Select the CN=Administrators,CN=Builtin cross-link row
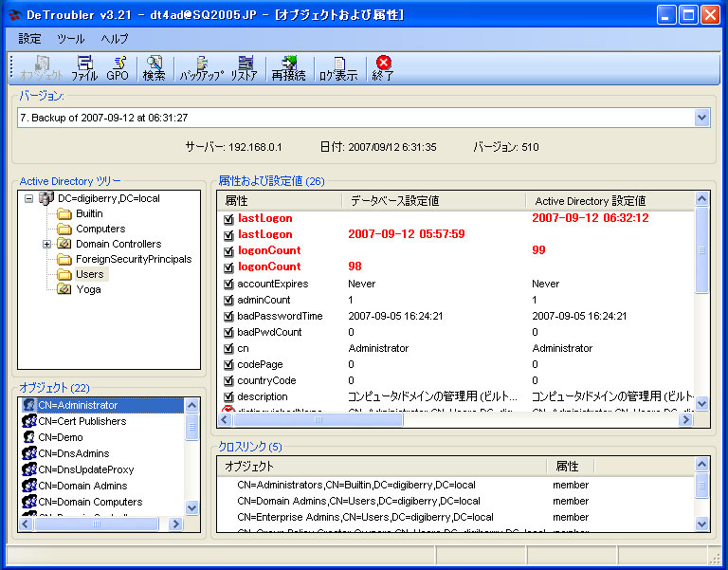728x570 pixels. 455,485
